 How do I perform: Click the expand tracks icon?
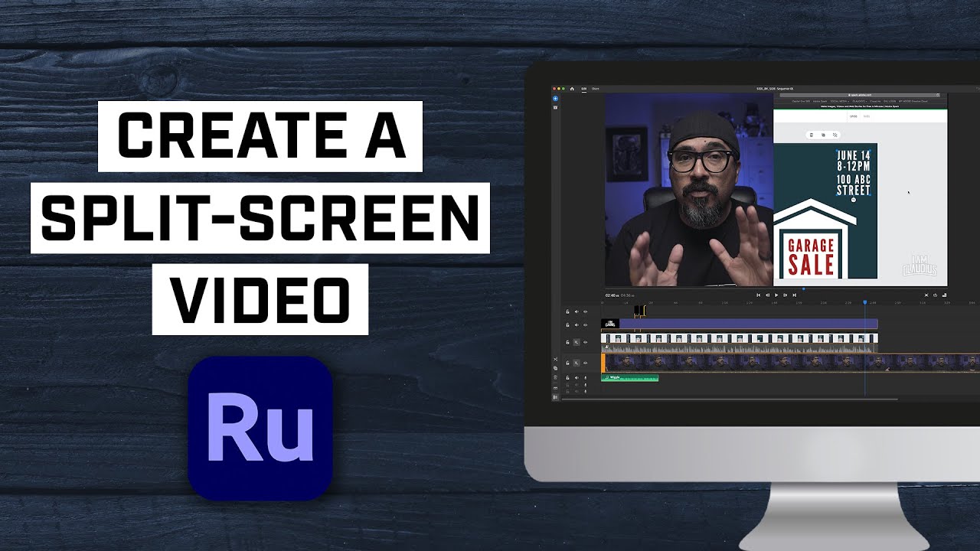[555, 388]
